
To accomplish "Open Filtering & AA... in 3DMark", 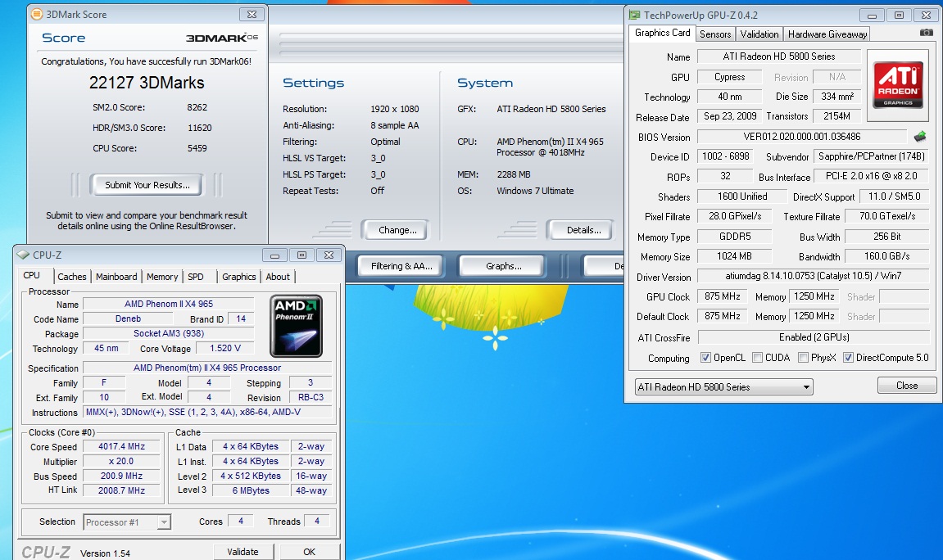I will 401,266.
